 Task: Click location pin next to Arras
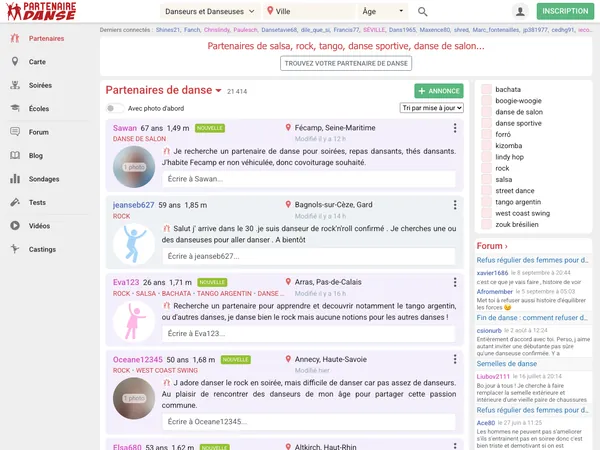[x=288, y=282]
